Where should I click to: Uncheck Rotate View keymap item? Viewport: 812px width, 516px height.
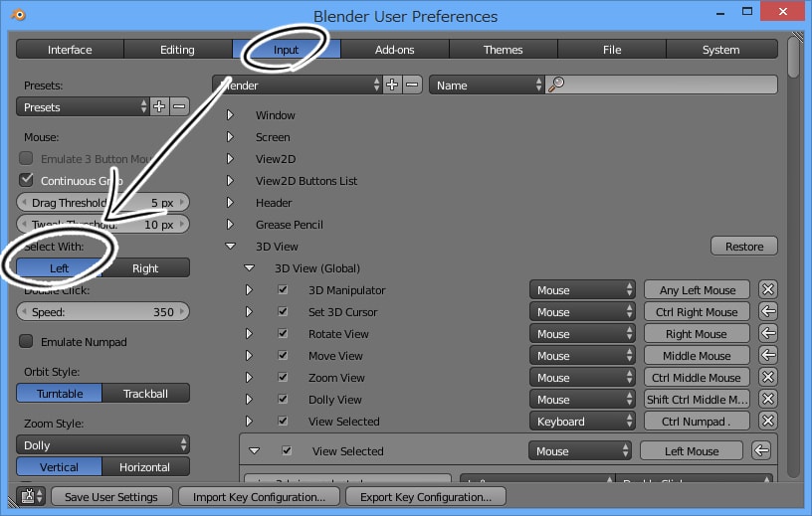click(283, 333)
